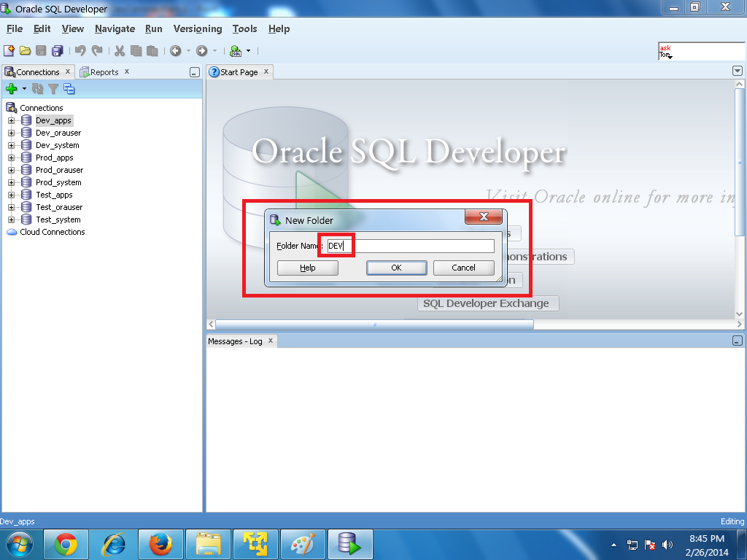The height and width of the screenshot is (560, 747).
Task: Open the editor tab list dropdown
Action: point(737,71)
